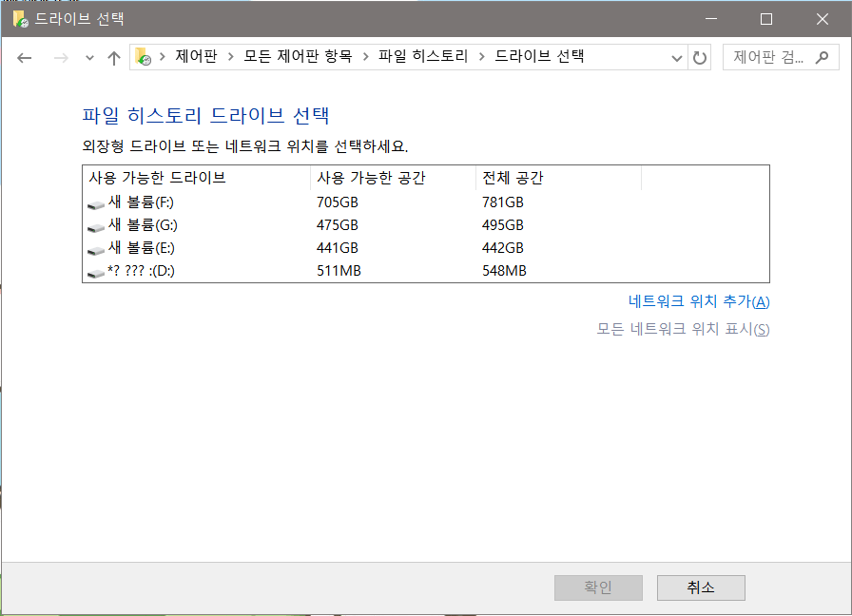
Task: Click drive icon for 새 볼륨(F:)
Action: click(96, 203)
